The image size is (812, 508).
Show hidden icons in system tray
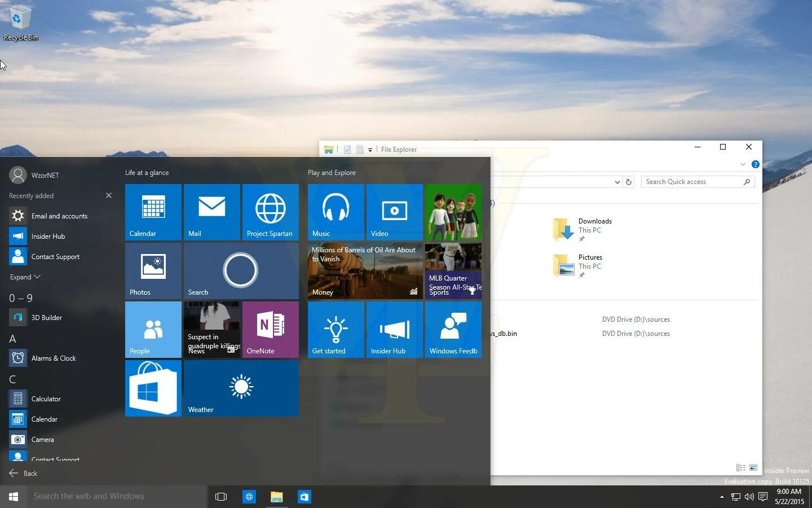pyautogui.click(x=721, y=497)
